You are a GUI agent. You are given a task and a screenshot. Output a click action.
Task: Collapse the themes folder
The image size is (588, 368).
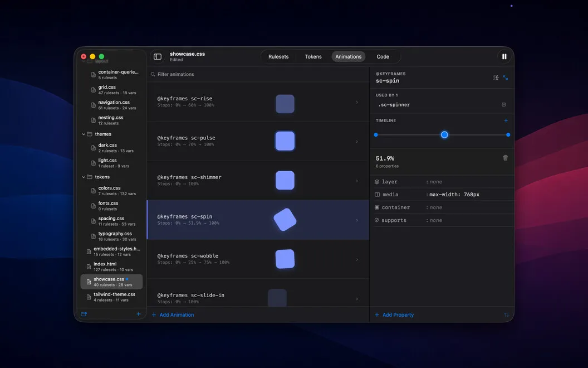(84, 134)
